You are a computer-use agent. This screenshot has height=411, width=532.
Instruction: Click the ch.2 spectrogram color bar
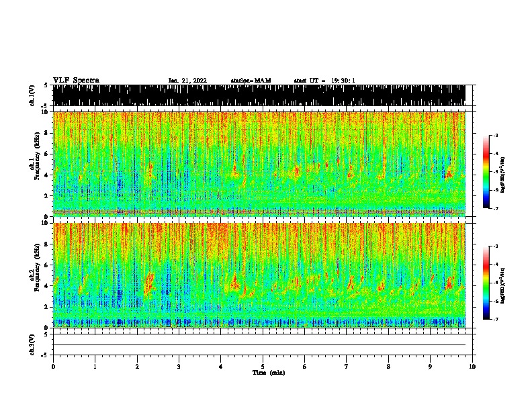[486, 283]
